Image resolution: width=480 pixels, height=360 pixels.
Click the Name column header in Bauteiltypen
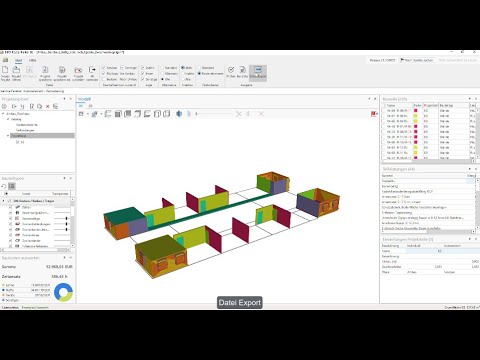click(x=26, y=193)
